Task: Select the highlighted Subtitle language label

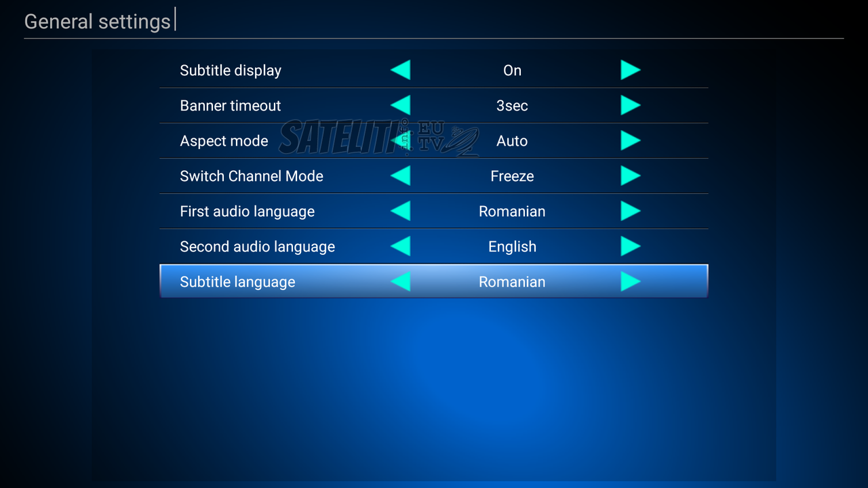Action: (x=237, y=282)
